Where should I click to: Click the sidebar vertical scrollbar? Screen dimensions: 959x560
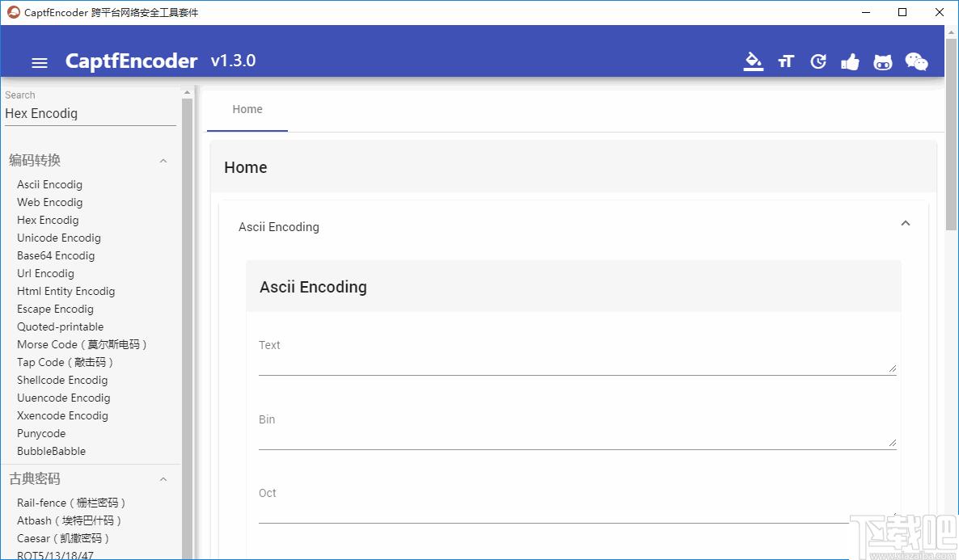(x=187, y=328)
